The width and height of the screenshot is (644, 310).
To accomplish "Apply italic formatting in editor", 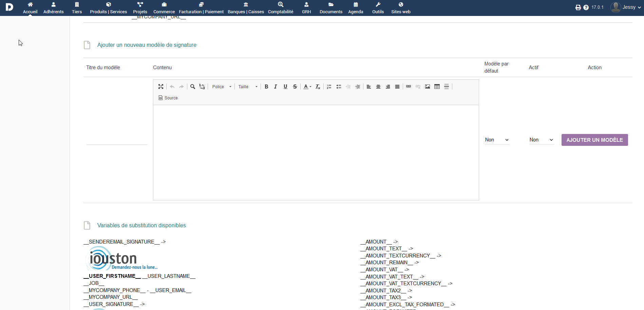I will pos(276,87).
